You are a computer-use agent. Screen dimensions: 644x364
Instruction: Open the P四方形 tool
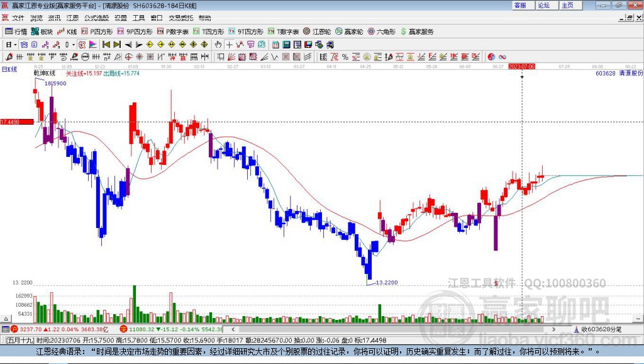[97, 31]
